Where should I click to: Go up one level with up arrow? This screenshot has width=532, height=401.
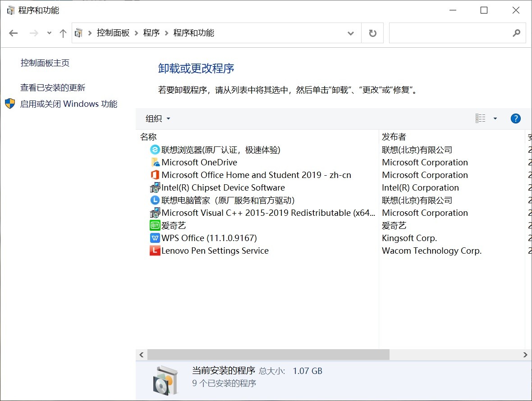coord(63,33)
